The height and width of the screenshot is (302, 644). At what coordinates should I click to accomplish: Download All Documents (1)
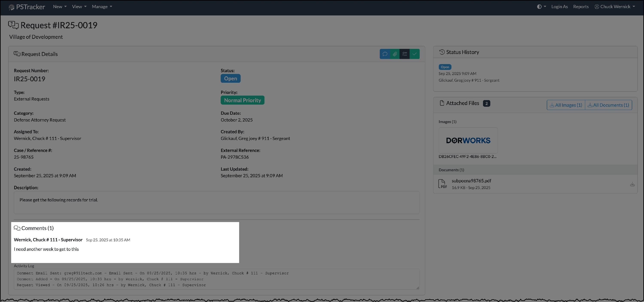pyautogui.click(x=608, y=105)
